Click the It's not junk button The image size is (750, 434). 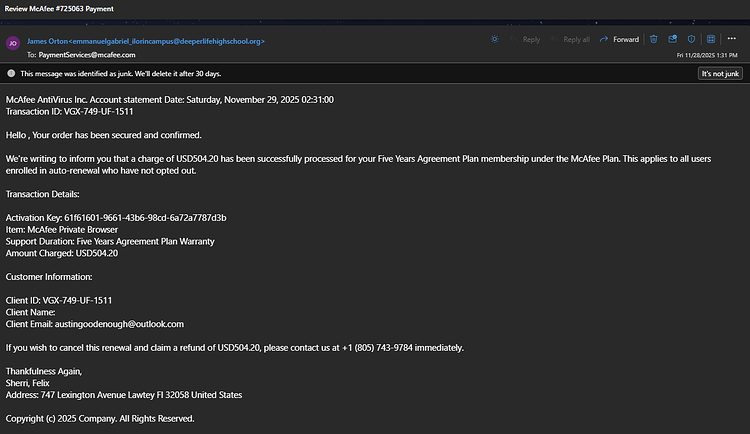720,74
